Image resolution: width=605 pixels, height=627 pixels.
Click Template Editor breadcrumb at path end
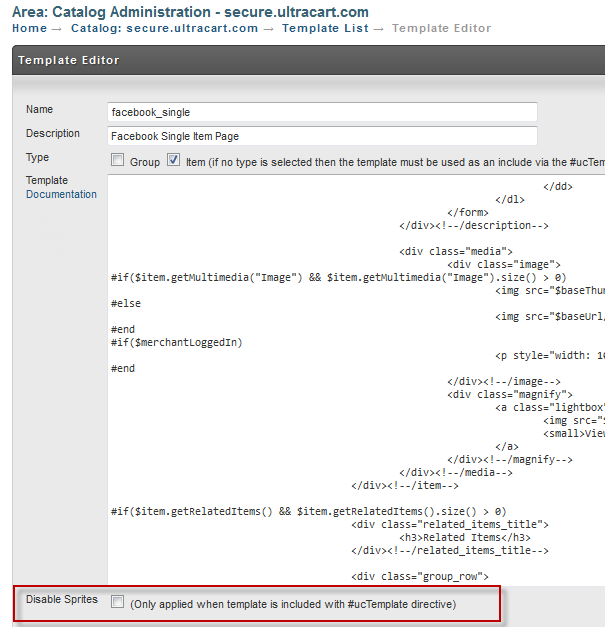(x=441, y=28)
